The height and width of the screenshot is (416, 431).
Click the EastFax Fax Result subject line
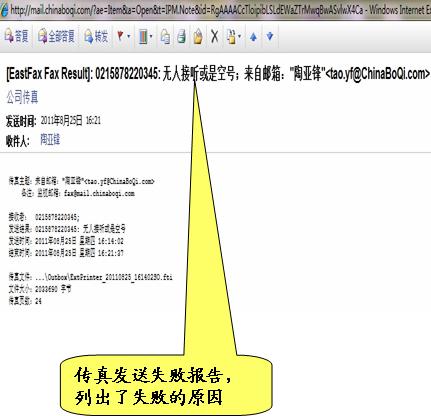(x=218, y=74)
